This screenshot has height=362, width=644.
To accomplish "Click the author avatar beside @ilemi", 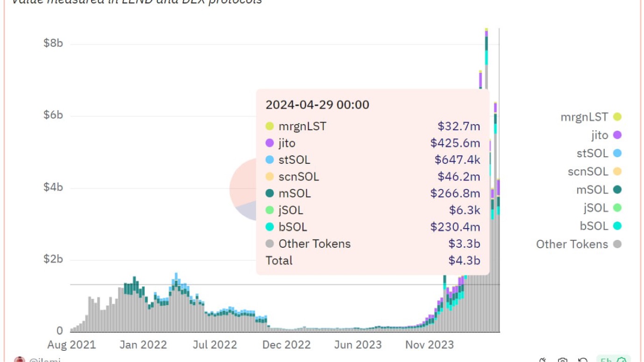I will click(x=19, y=360).
